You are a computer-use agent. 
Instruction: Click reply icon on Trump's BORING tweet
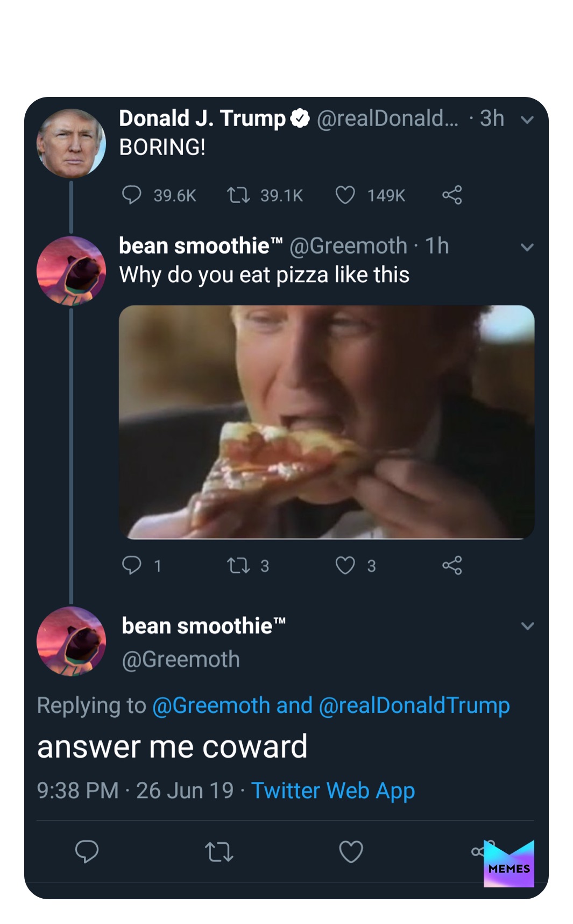pyautogui.click(x=131, y=195)
